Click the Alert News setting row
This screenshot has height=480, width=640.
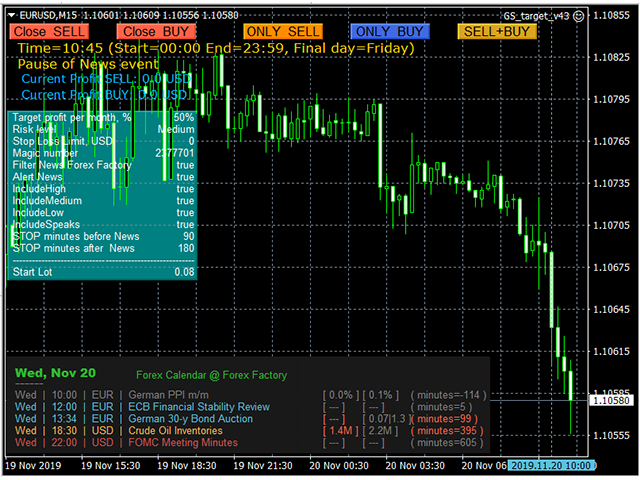(x=103, y=177)
